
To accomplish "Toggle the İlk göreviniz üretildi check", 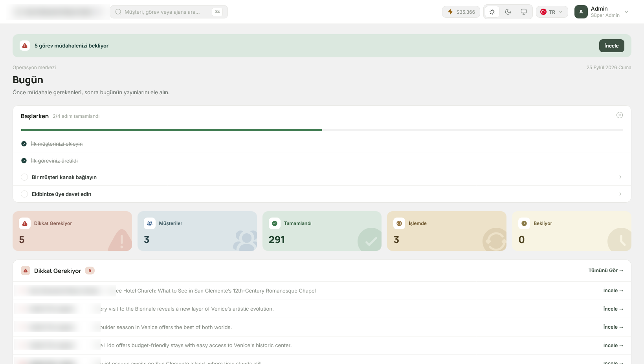I will [24, 161].
